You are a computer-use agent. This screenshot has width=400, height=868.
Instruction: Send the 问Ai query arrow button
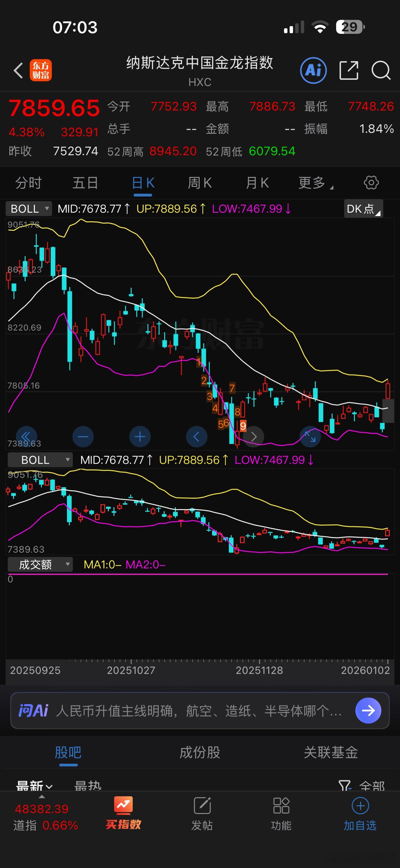coord(368,711)
